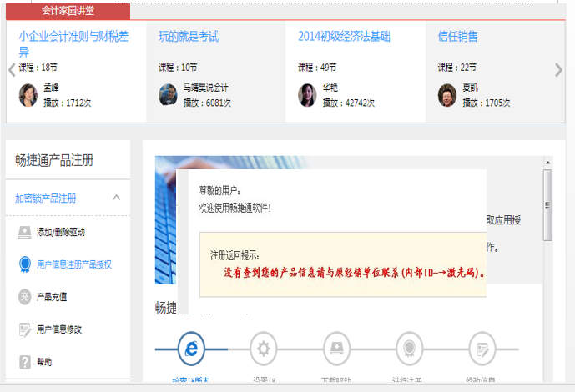Click the Internet Explorer step icon
The height and width of the screenshot is (392, 575).
(x=191, y=348)
